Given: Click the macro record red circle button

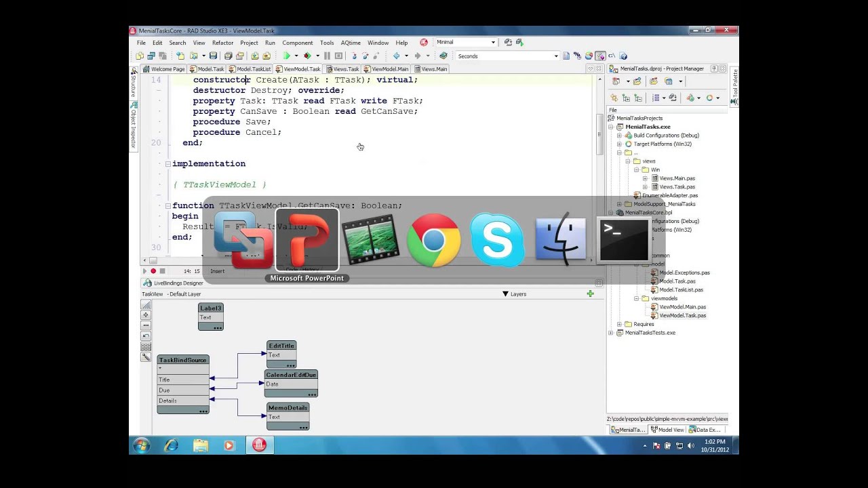Looking at the screenshot, I should click(x=153, y=271).
